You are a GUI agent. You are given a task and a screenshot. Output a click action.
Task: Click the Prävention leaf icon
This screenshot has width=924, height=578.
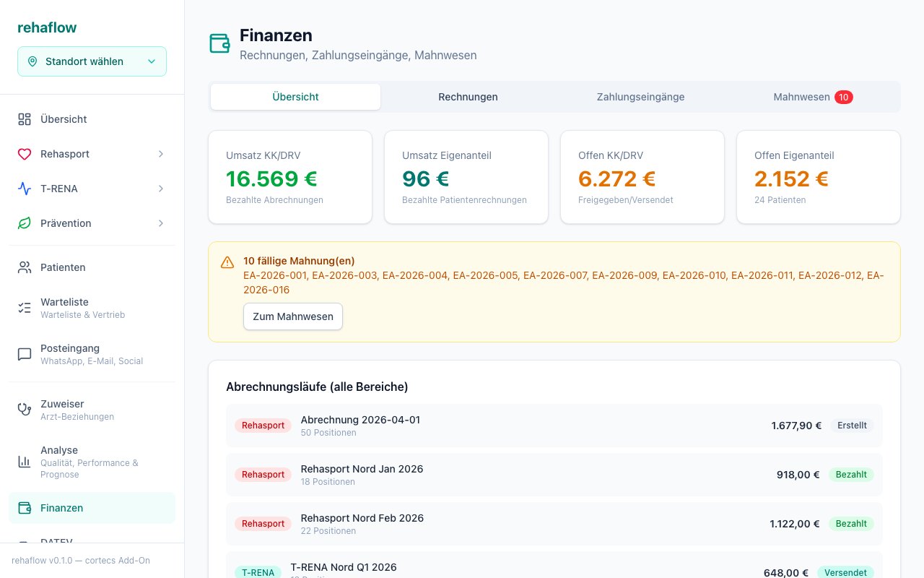pyautogui.click(x=24, y=223)
